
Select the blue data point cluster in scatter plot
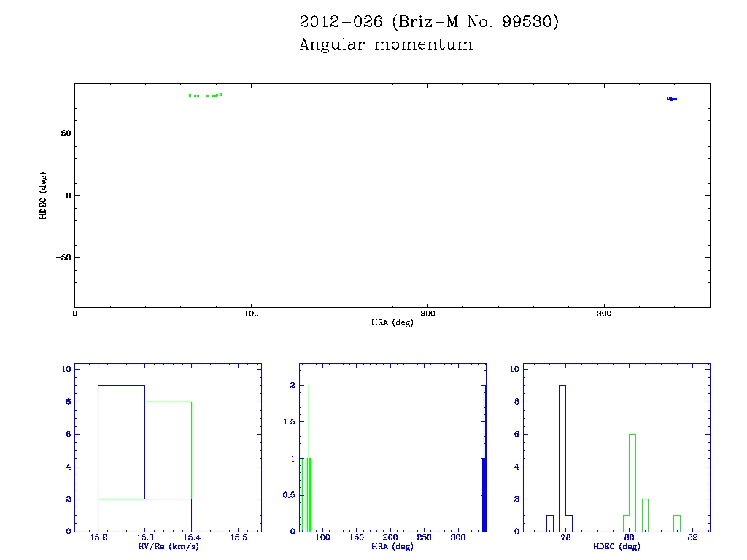[x=672, y=98]
